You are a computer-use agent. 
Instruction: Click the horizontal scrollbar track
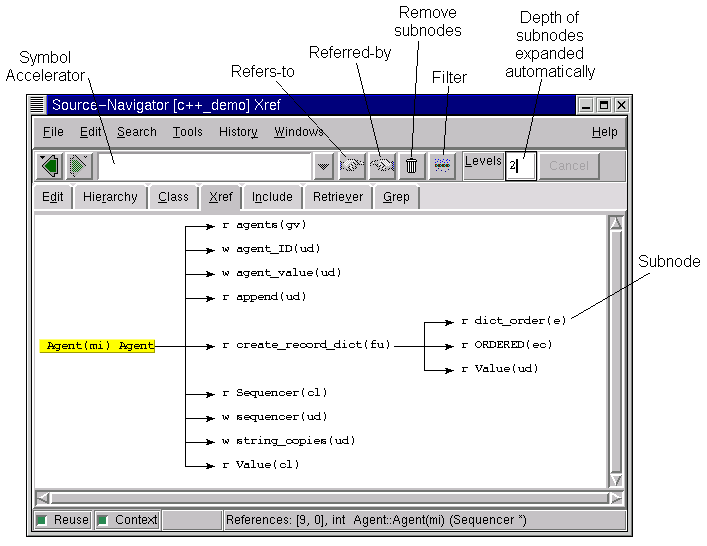click(x=329, y=498)
